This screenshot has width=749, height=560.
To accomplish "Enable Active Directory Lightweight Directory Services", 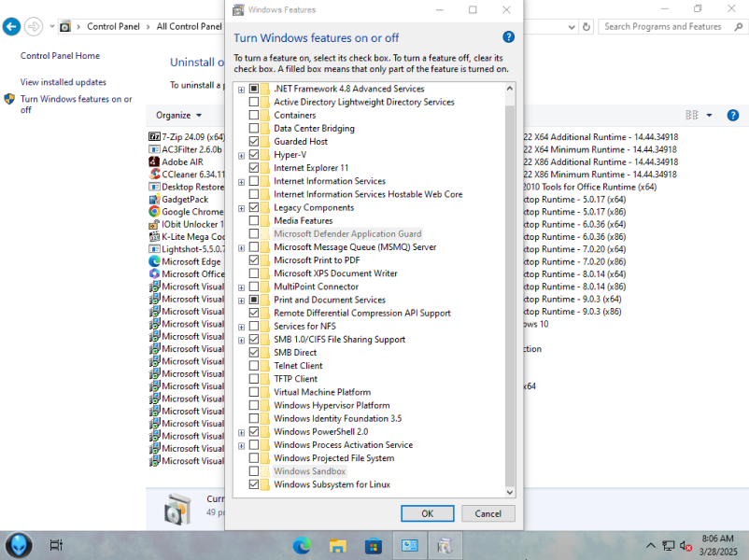I will [x=254, y=102].
